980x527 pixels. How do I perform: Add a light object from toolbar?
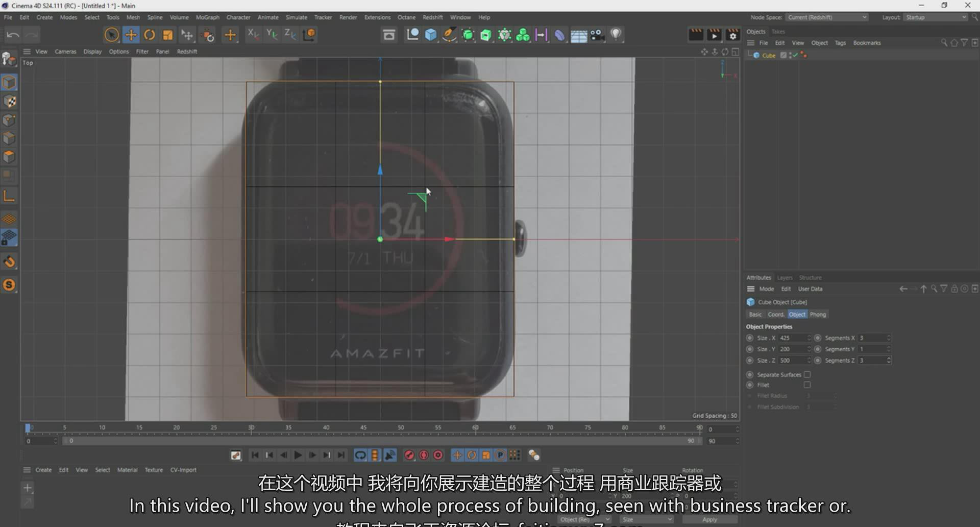coord(616,35)
